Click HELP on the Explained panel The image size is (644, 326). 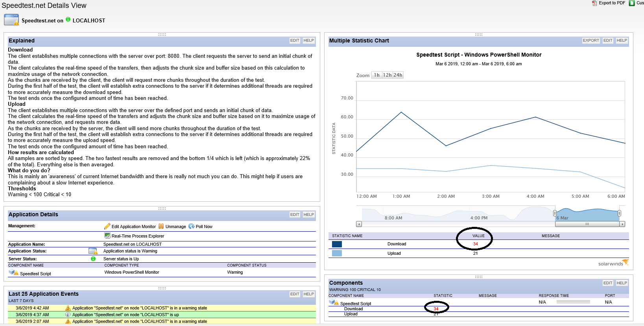[x=309, y=41]
